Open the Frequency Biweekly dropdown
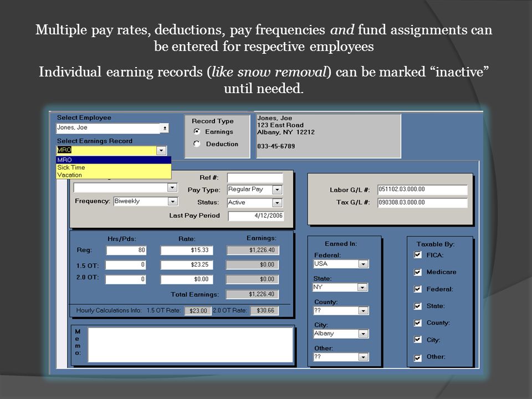 (x=173, y=201)
